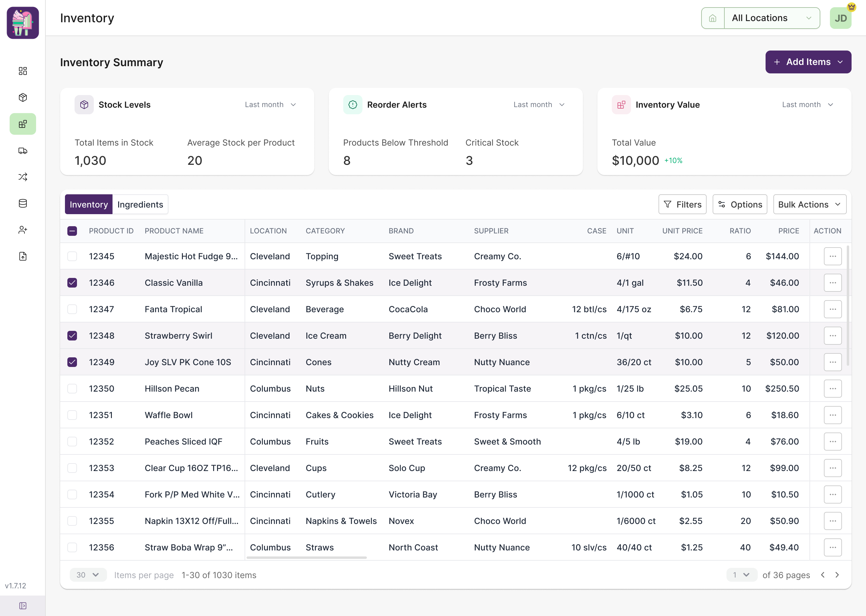The image size is (866, 616).
Task: Open the 30 items per page selector
Action: tap(88, 575)
